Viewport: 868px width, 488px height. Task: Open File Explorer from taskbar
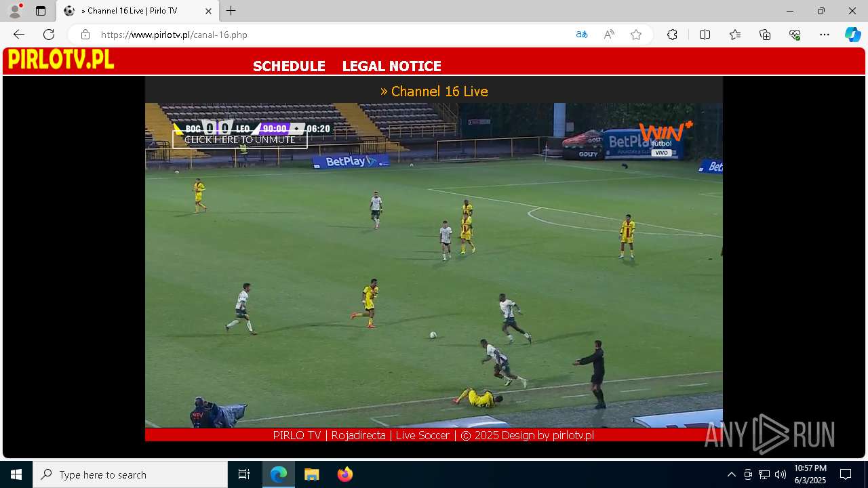pos(312,474)
